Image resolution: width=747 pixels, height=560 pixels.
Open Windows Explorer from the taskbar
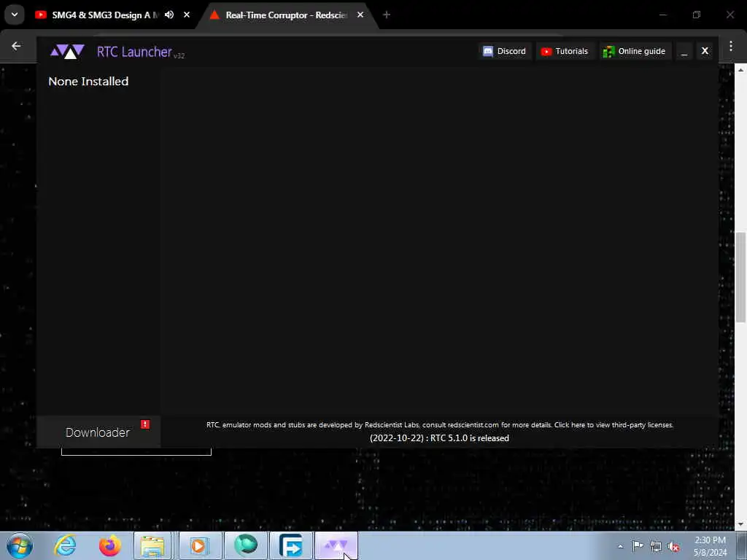[x=152, y=545]
